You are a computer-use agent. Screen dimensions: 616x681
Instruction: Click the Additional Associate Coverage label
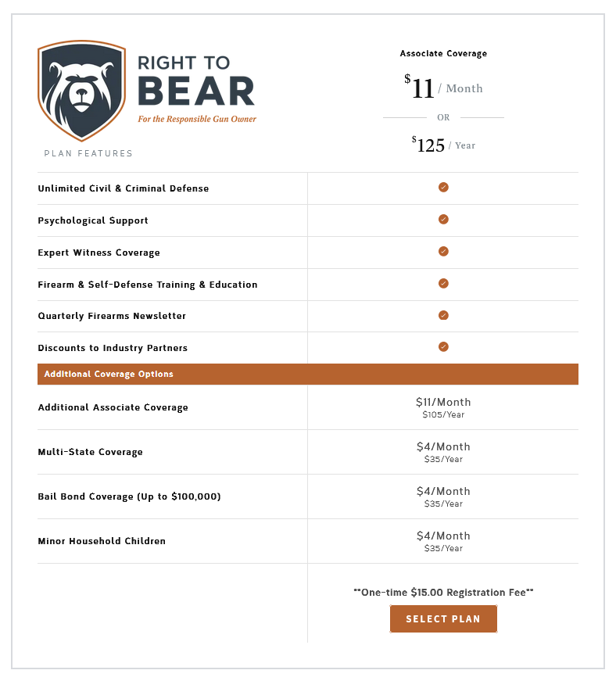coord(113,407)
